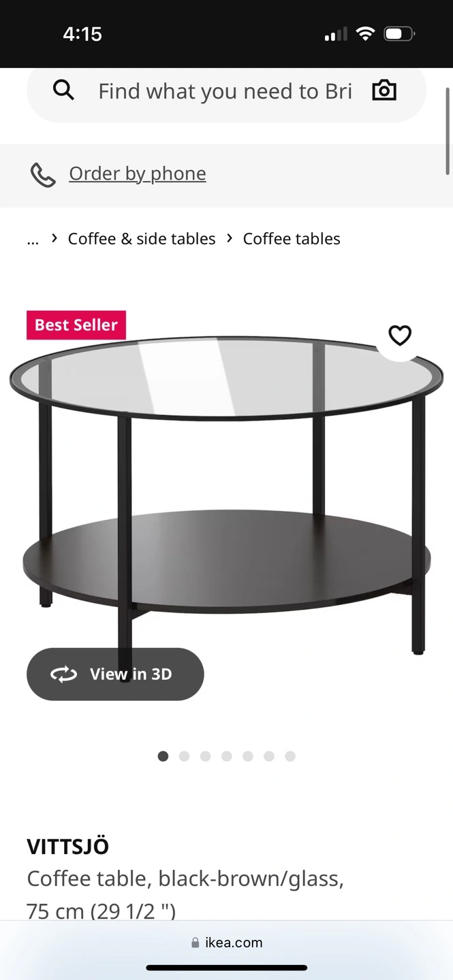Viewport: 453px width, 980px height.
Task: Open the camera visual search icon
Action: click(x=384, y=90)
